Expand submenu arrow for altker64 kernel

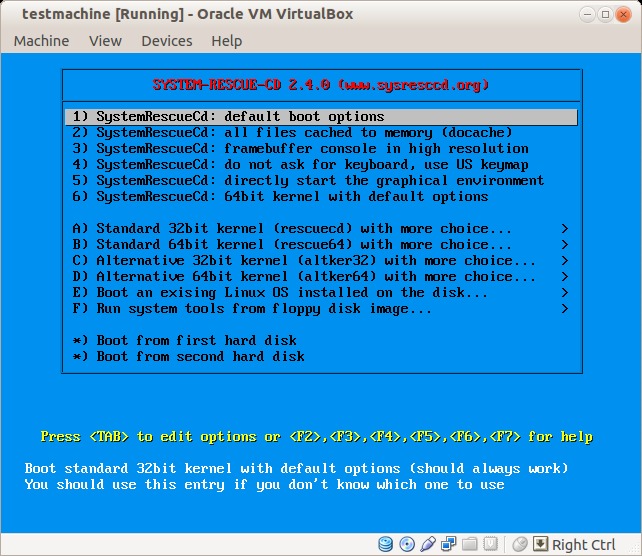pyautogui.click(x=565, y=276)
